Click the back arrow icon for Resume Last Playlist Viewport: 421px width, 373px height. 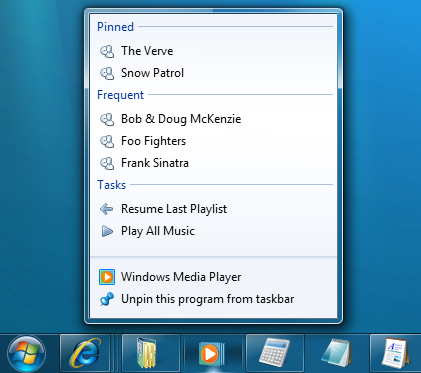coord(107,209)
